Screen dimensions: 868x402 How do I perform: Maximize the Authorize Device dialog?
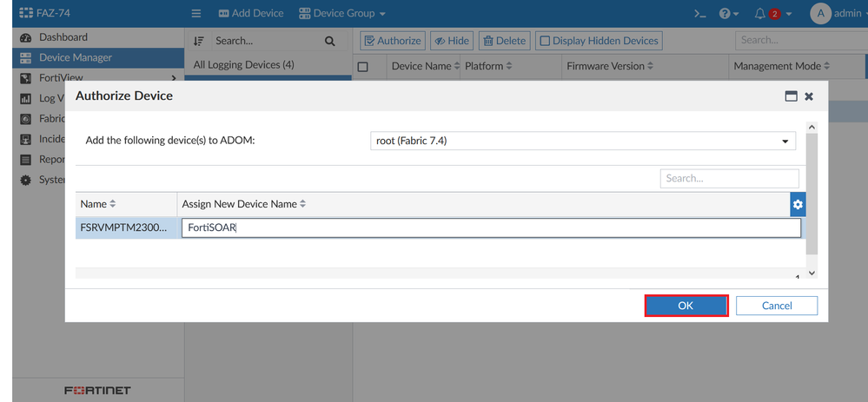pos(792,96)
